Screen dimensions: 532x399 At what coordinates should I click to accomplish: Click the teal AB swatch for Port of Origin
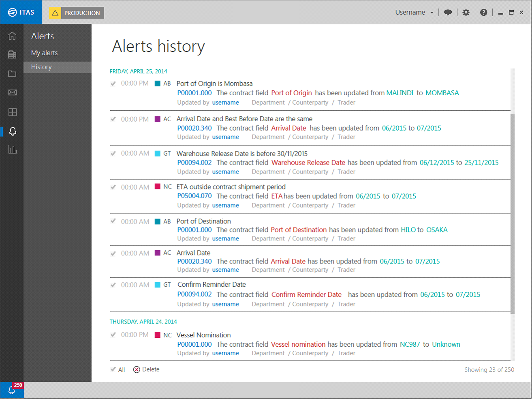tap(158, 84)
